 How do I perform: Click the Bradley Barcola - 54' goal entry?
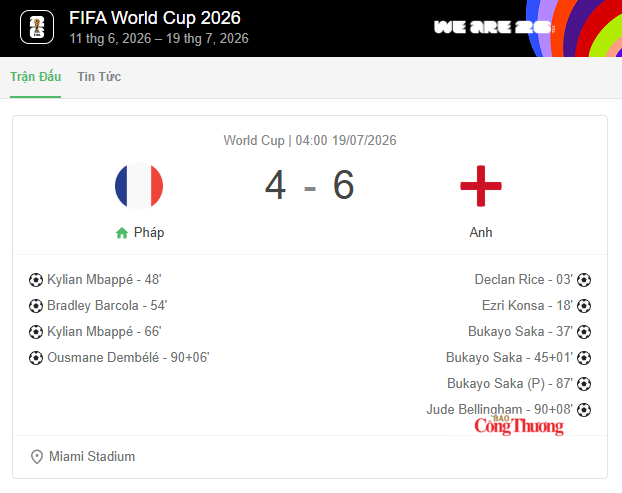click(x=107, y=306)
